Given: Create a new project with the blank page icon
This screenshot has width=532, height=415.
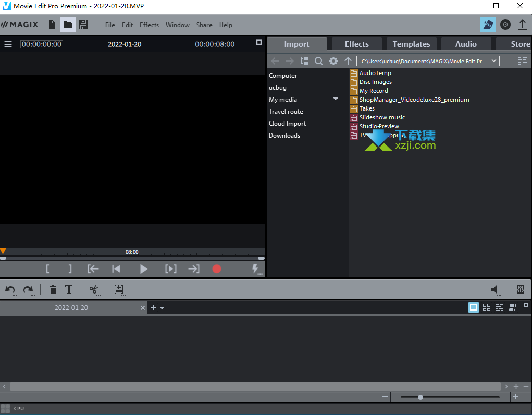Looking at the screenshot, I should coord(52,25).
